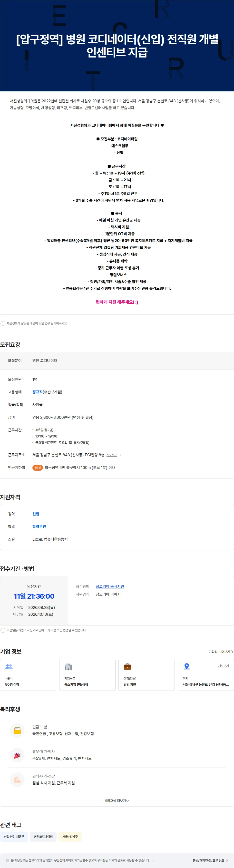Click the orange 3호선 subway line badge
Viewport: 234px width, 868px height.
pyautogui.click(x=38, y=467)
